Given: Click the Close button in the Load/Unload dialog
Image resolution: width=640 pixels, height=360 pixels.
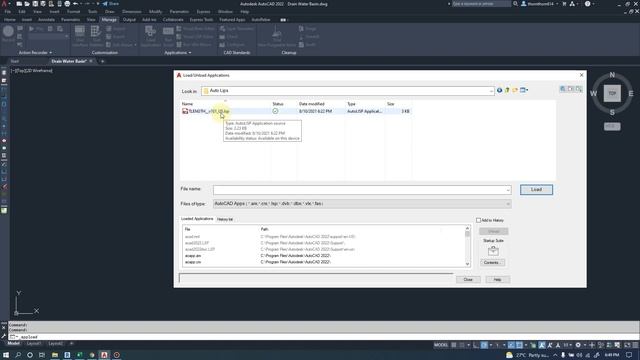Looking at the screenshot, I should point(468,280).
